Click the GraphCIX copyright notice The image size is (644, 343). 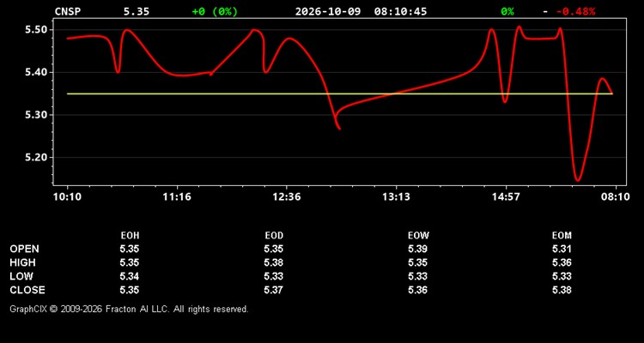tap(129, 309)
